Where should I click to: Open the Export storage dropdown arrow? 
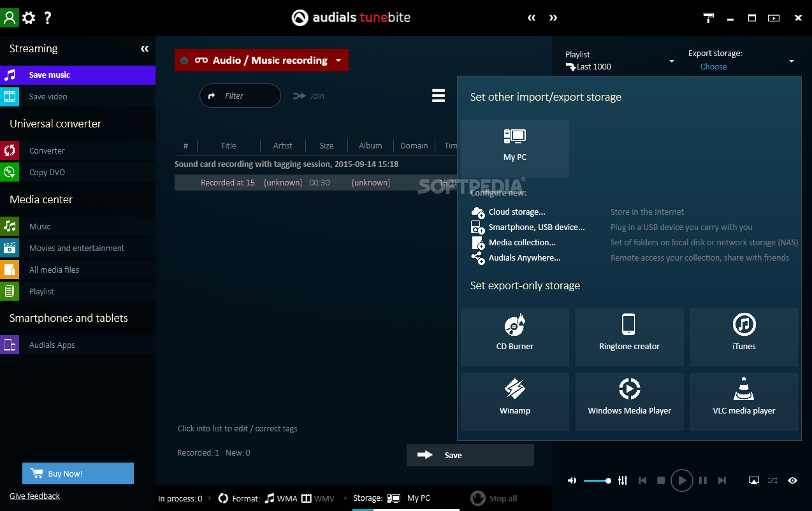coord(792,61)
